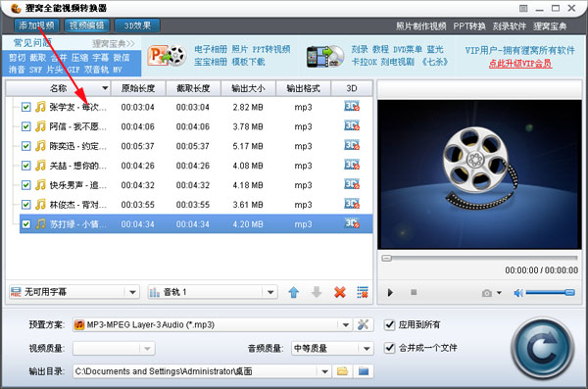This screenshot has height=389, width=588.
Task: Click the snapshot camera icon
Action: [487, 293]
